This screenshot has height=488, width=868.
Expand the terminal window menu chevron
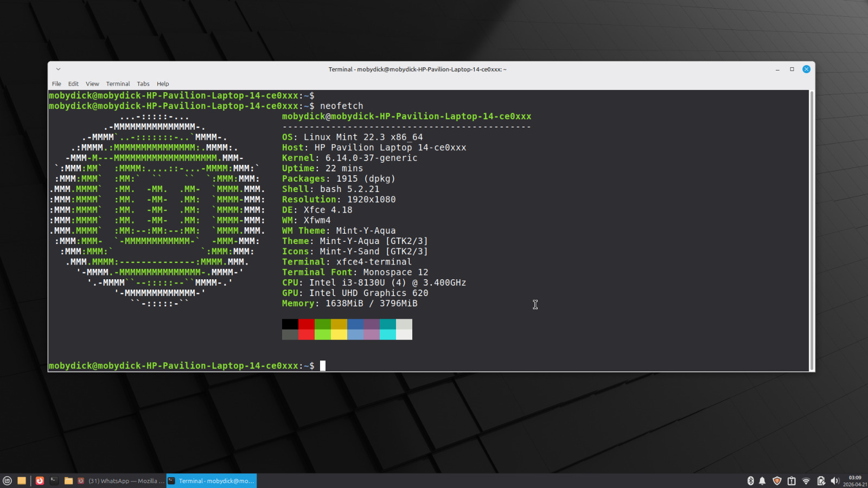click(58, 69)
